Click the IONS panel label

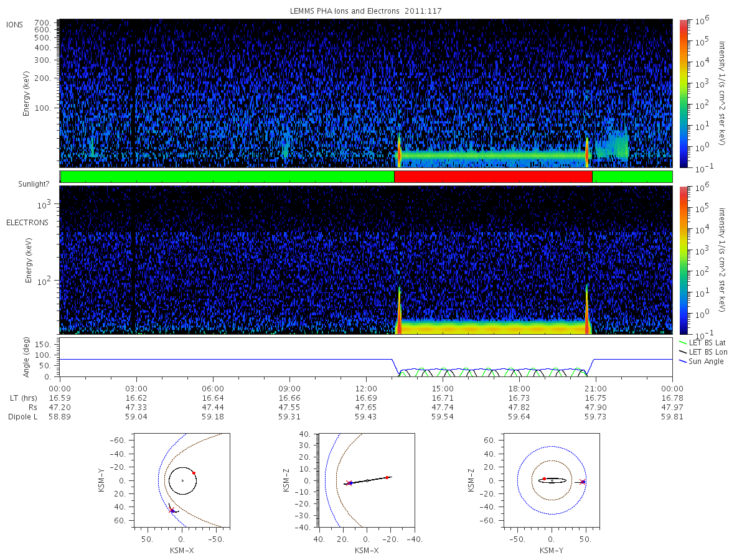(15, 24)
